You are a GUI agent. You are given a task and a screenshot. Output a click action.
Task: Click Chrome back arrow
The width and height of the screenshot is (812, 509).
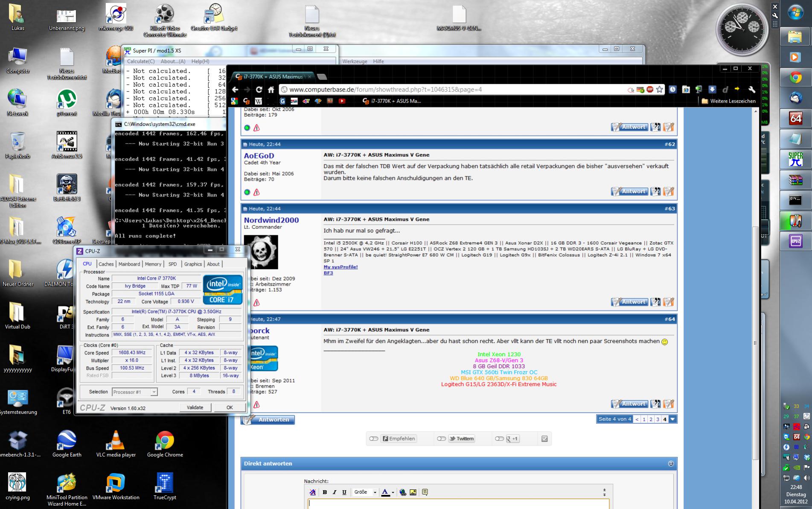click(x=235, y=90)
